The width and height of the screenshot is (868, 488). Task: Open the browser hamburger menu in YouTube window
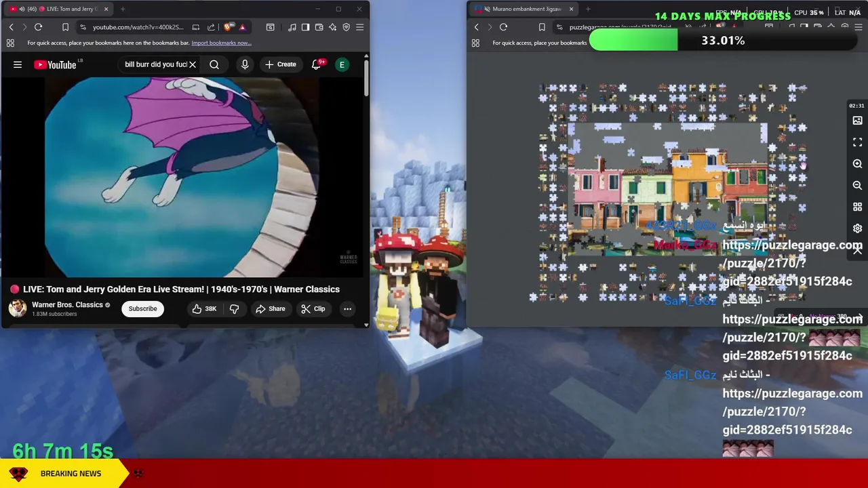(x=359, y=27)
